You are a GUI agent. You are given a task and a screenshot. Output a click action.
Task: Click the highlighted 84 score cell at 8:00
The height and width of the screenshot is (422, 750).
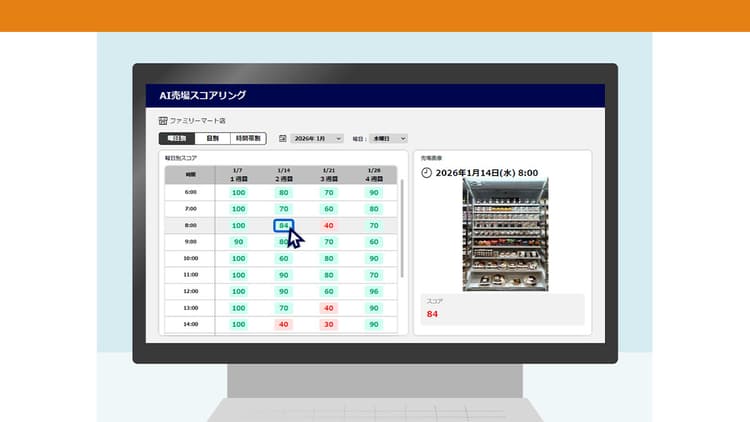coord(284,225)
